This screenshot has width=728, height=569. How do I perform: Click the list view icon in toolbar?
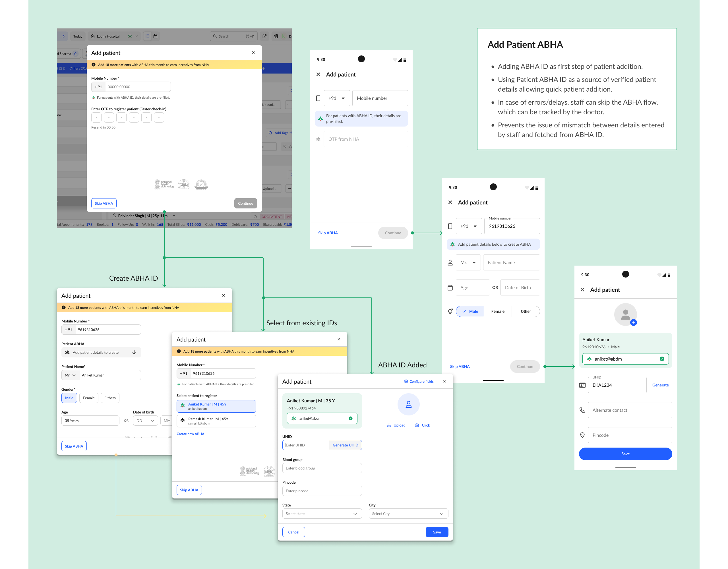147,36
